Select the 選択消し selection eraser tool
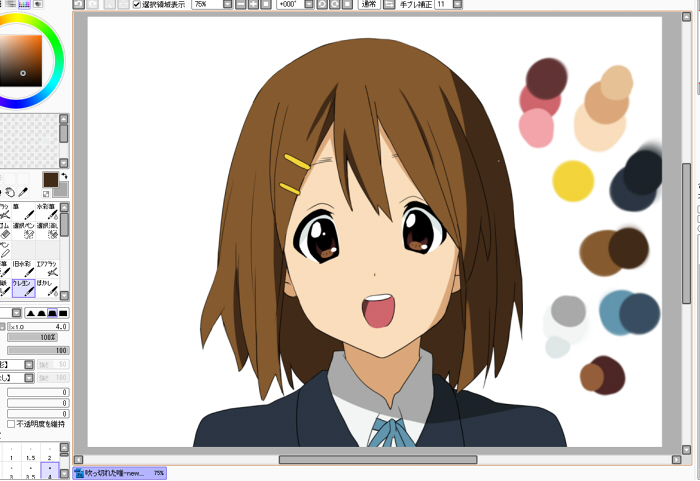 47,230
